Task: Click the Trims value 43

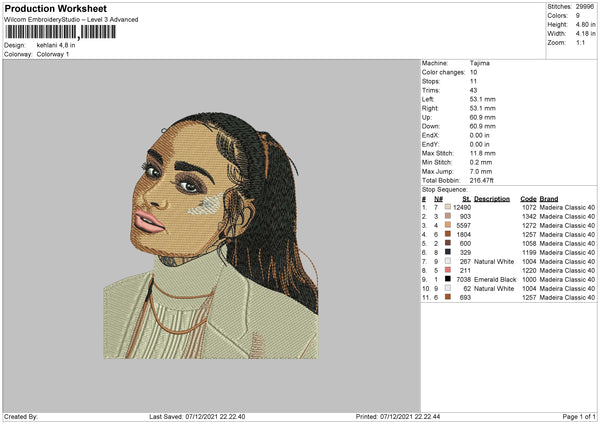Action: 473,90
